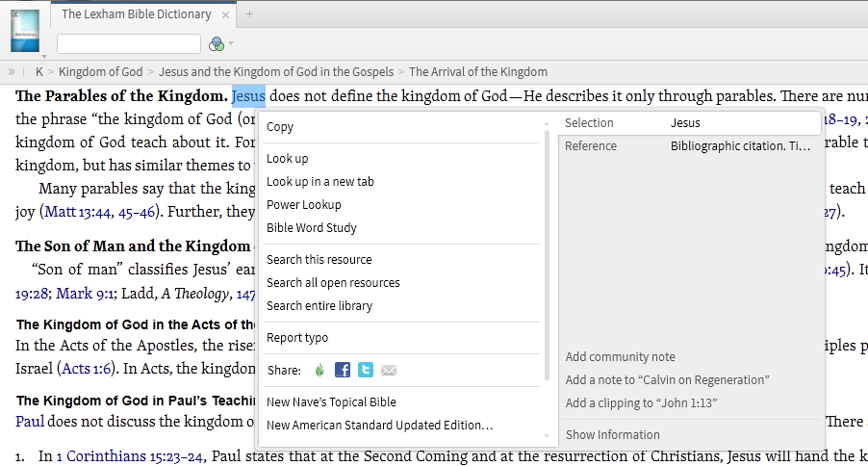Viewport: 868px width, 466px height.
Task: Choose Search entire library
Action: click(x=319, y=306)
